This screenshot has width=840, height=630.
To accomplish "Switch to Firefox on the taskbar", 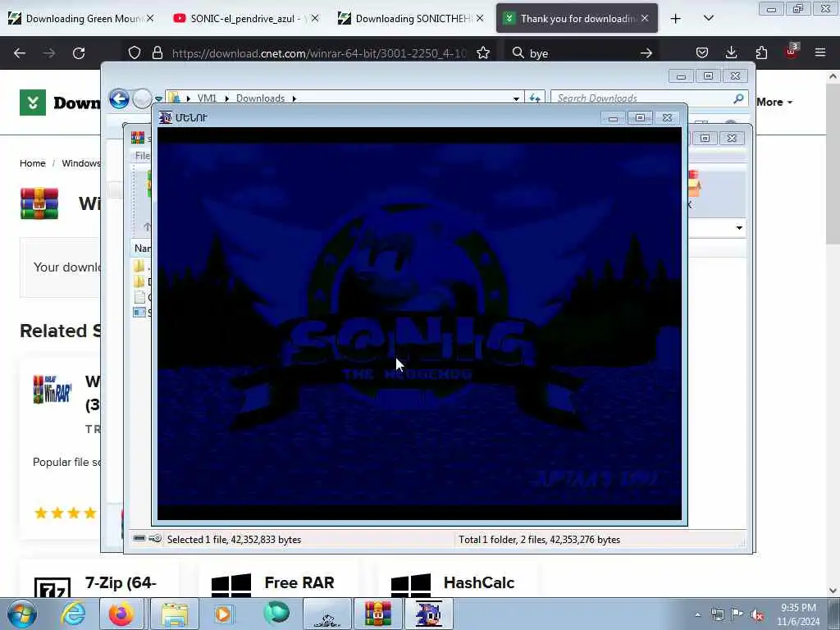I will 121,614.
